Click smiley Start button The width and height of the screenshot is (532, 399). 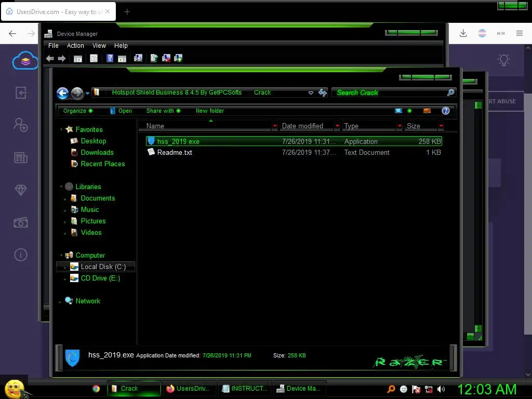click(15, 389)
